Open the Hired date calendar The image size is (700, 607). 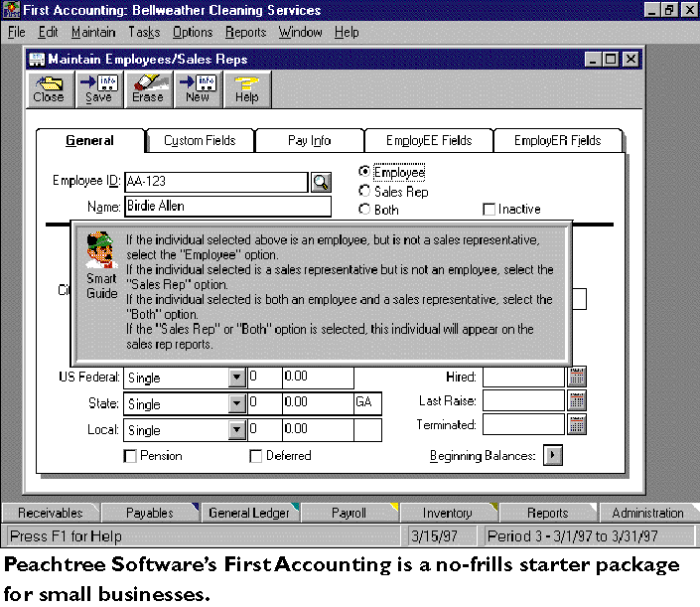[577, 377]
